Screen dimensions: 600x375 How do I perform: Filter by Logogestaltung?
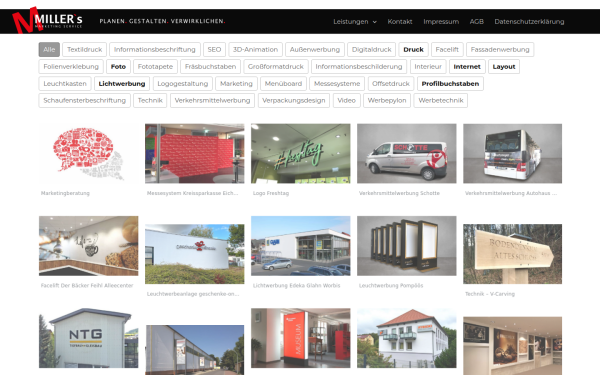coord(183,83)
